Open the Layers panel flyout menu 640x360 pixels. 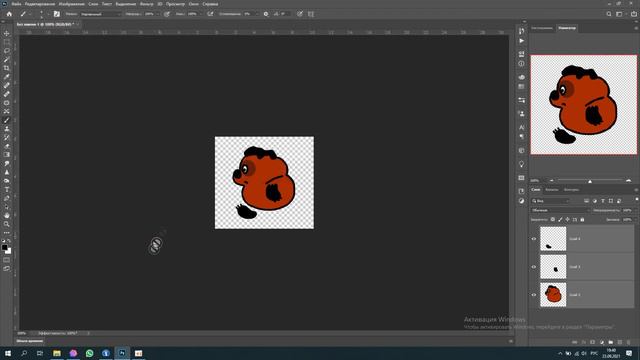[x=636, y=190]
